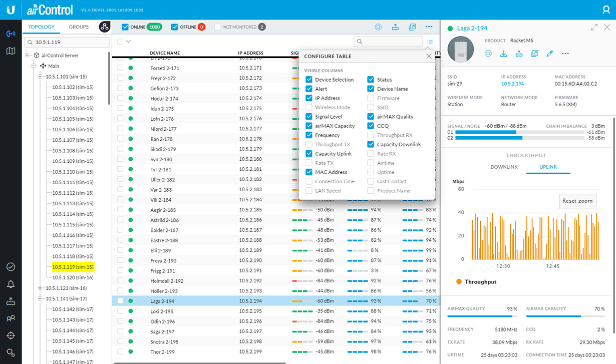The image size is (616, 364).
Task: Uncheck the Device Selection column checkbox
Action: point(309,80)
